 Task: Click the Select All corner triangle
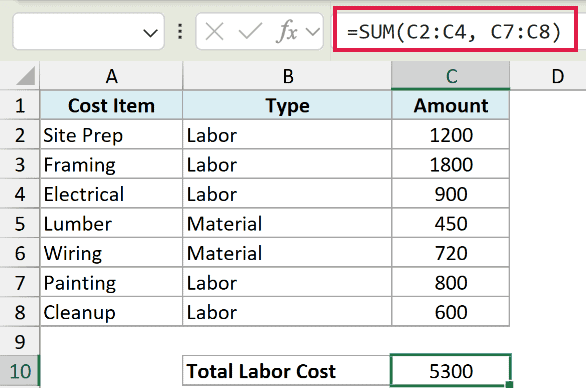coord(25,76)
